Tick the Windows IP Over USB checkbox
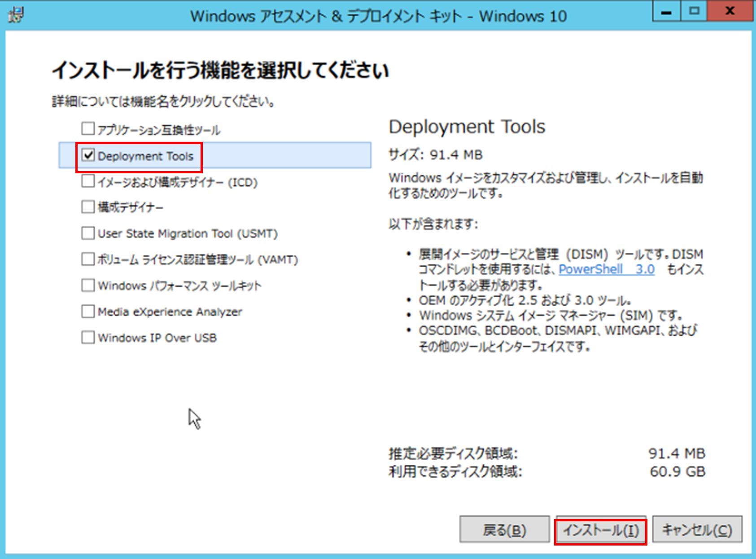Screen dimensions: 756x559 pos(88,337)
